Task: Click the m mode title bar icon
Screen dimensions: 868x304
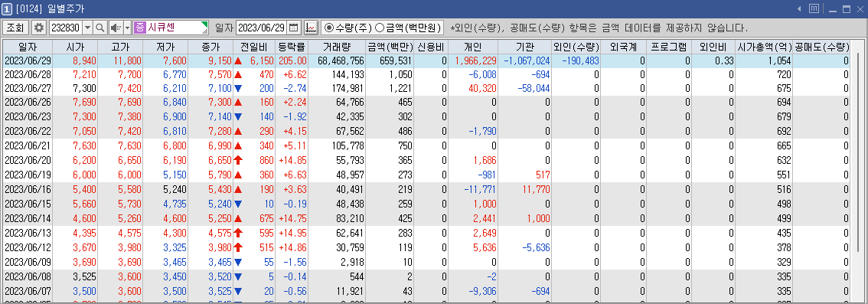Action: 814,9
